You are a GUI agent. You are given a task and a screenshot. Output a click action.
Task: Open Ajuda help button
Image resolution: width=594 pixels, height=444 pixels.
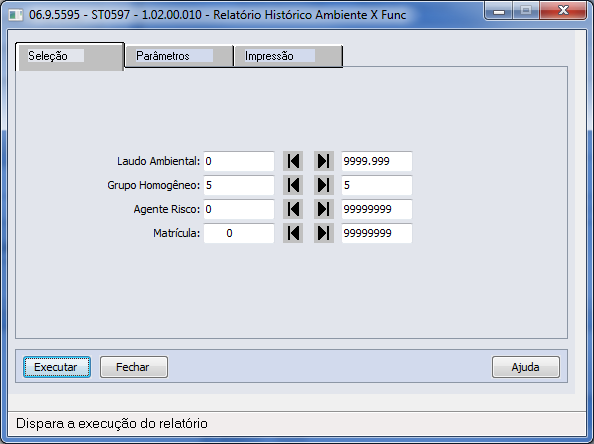pyautogui.click(x=526, y=367)
